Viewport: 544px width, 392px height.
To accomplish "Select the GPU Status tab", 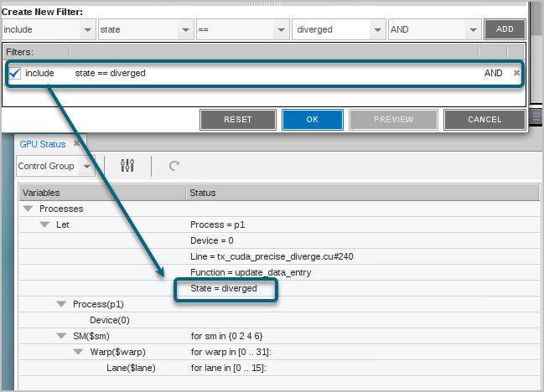I will tap(42, 144).
